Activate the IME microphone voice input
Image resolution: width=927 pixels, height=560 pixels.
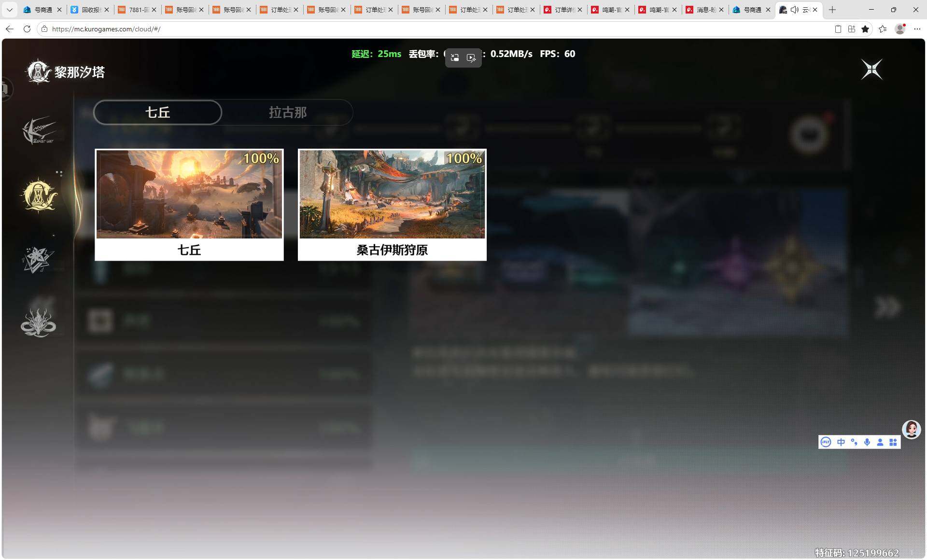pos(867,442)
